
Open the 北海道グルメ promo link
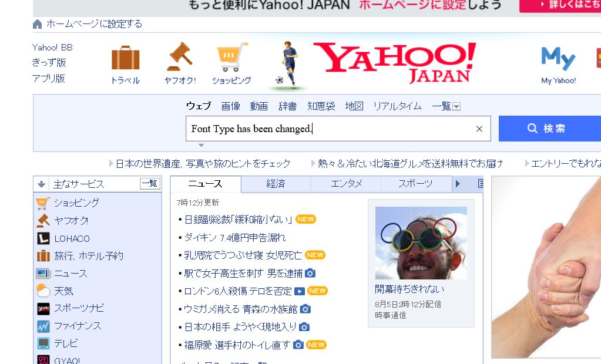[x=411, y=164]
